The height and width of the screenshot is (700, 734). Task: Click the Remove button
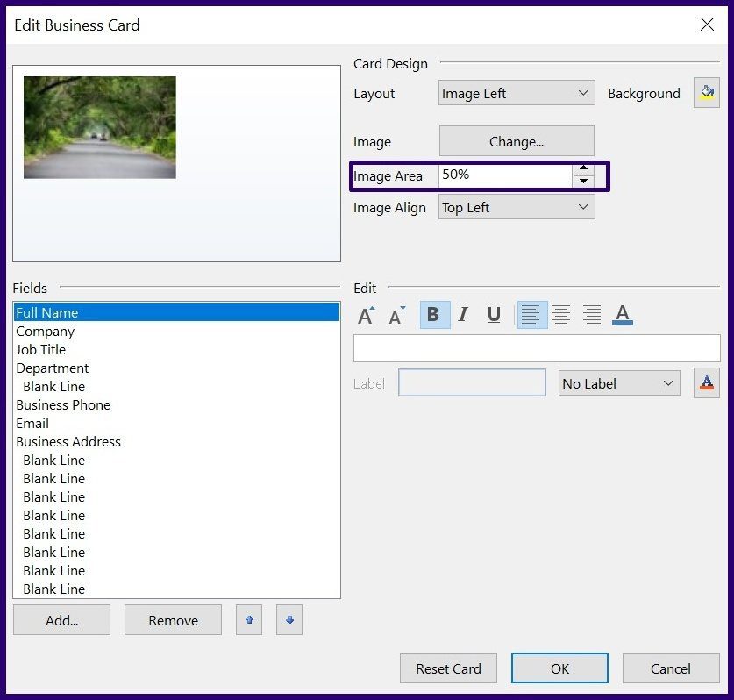pyautogui.click(x=174, y=620)
